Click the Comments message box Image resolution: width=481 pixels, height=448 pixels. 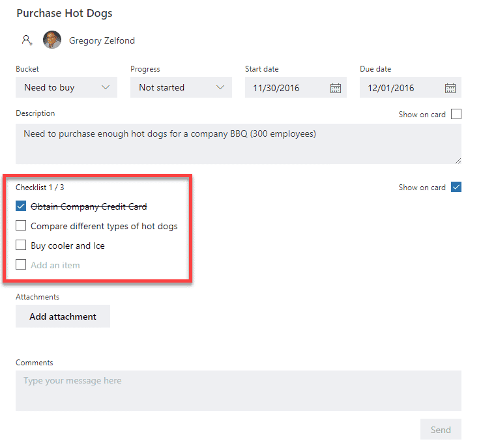[239, 391]
